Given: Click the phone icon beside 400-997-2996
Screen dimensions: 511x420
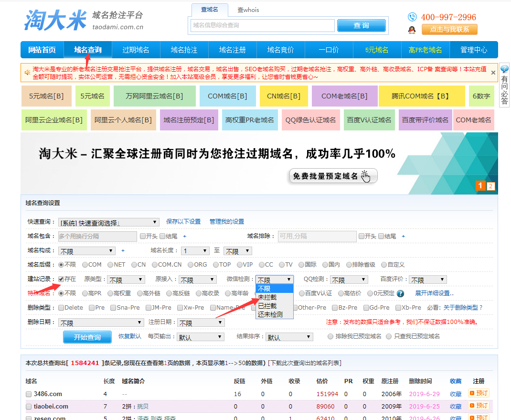Looking at the screenshot, I should pyautogui.click(x=412, y=17).
